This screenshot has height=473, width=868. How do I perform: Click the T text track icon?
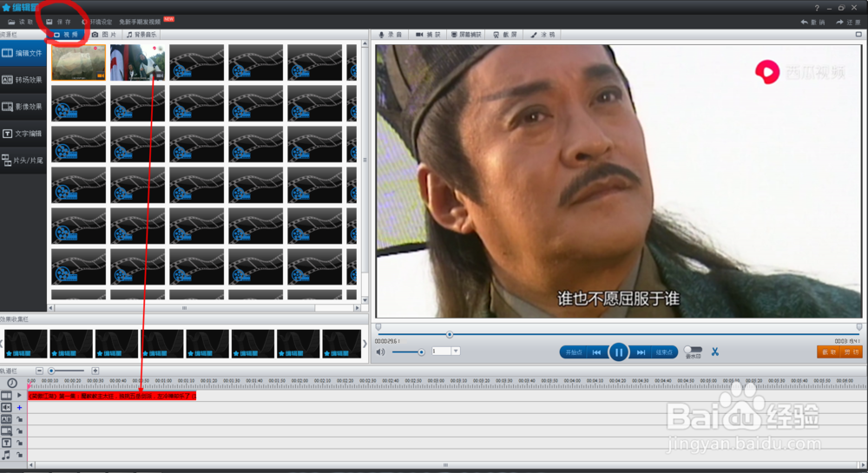pos(6,443)
